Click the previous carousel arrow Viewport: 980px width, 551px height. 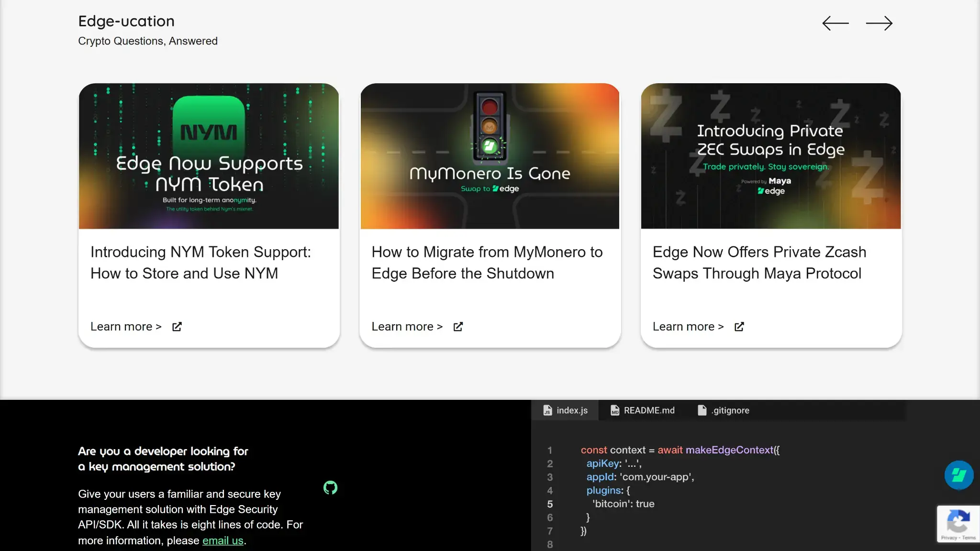(835, 23)
